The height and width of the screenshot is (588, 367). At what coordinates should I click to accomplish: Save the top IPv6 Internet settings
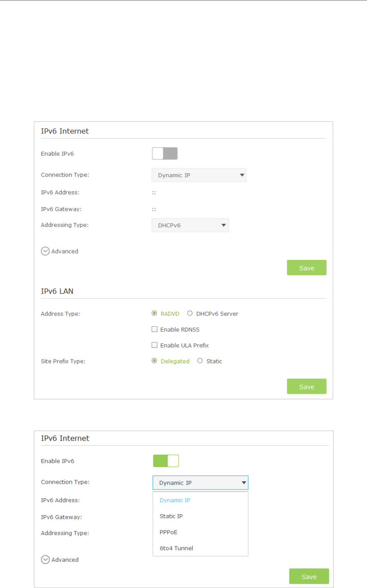(307, 268)
